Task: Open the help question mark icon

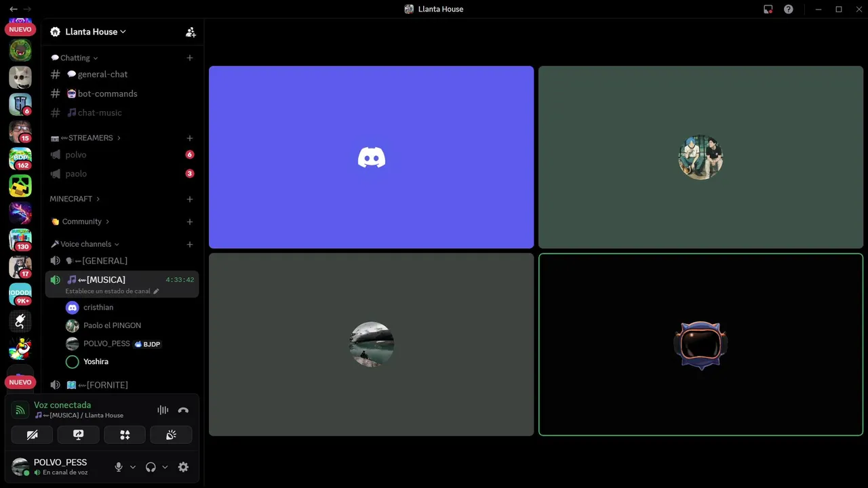Action: click(788, 9)
